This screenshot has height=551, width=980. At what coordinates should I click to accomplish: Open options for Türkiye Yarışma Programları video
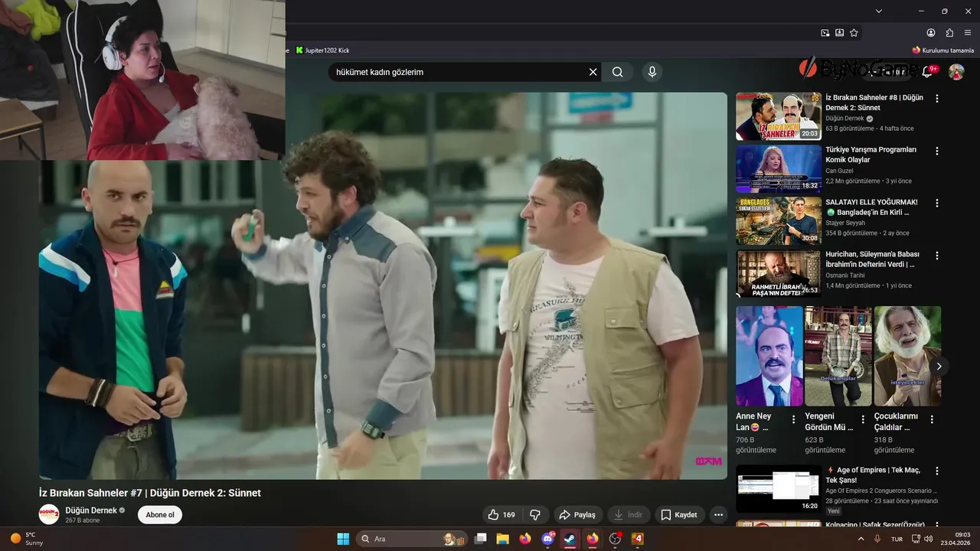(936, 151)
